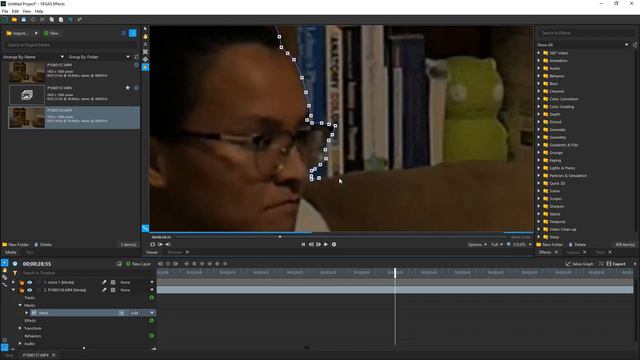
Task: Switch to the Viewer tab
Action: pyautogui.click(x=151, y=252)
